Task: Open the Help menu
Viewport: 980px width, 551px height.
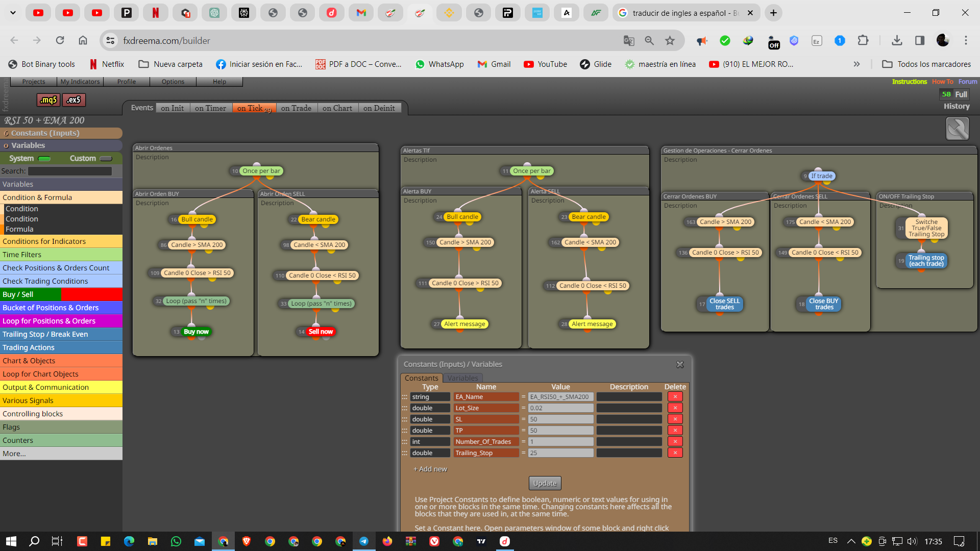Action: tap(219, 82)
